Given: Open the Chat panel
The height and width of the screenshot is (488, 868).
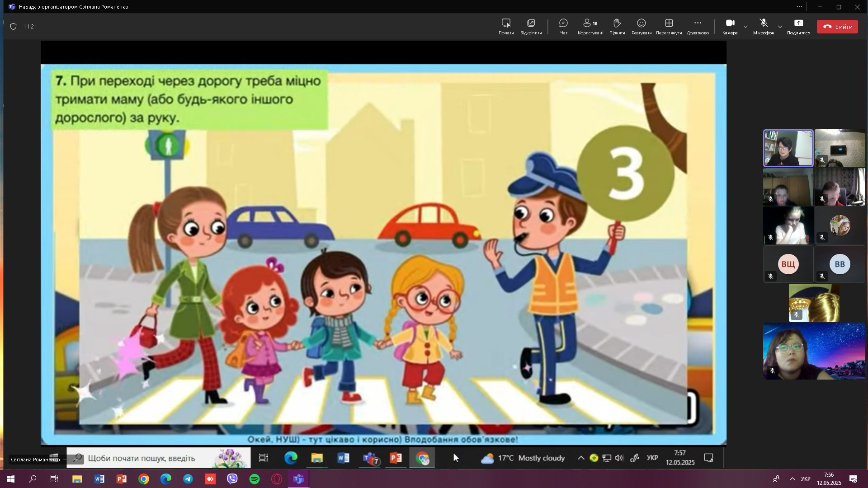Looking at the screenshot, I should (563, 26).
